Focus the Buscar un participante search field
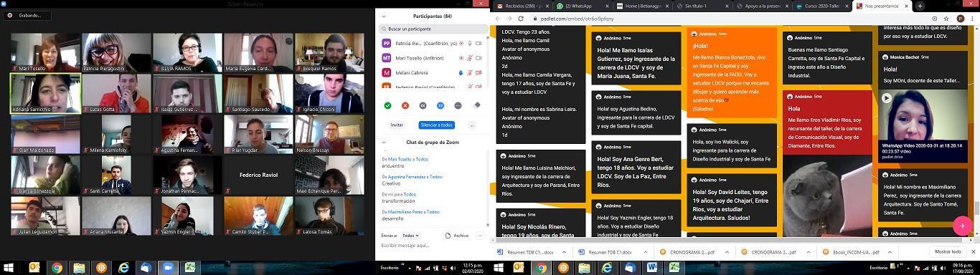The width and height of the screenshot is (980, 275). click(x=433, y=29)
